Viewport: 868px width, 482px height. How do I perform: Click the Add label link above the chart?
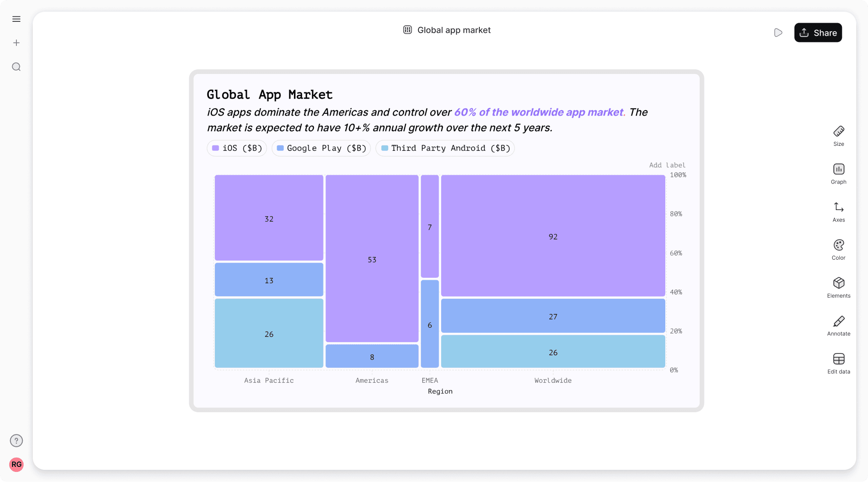click(x=667, y=165)
